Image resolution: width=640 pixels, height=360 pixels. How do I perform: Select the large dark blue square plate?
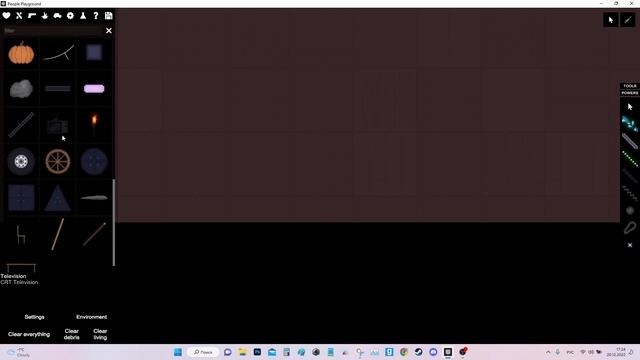pyautogui.click(x=21, y=198)
